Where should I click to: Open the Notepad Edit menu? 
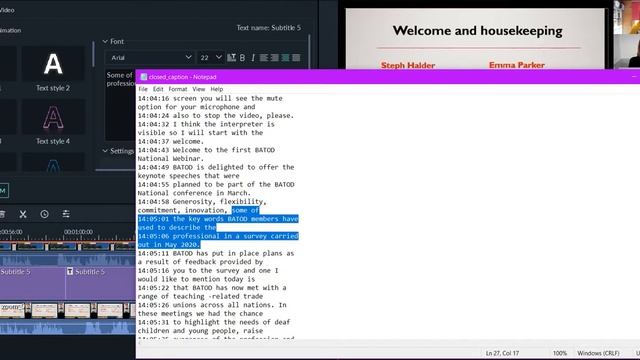[x=158, y=89]
